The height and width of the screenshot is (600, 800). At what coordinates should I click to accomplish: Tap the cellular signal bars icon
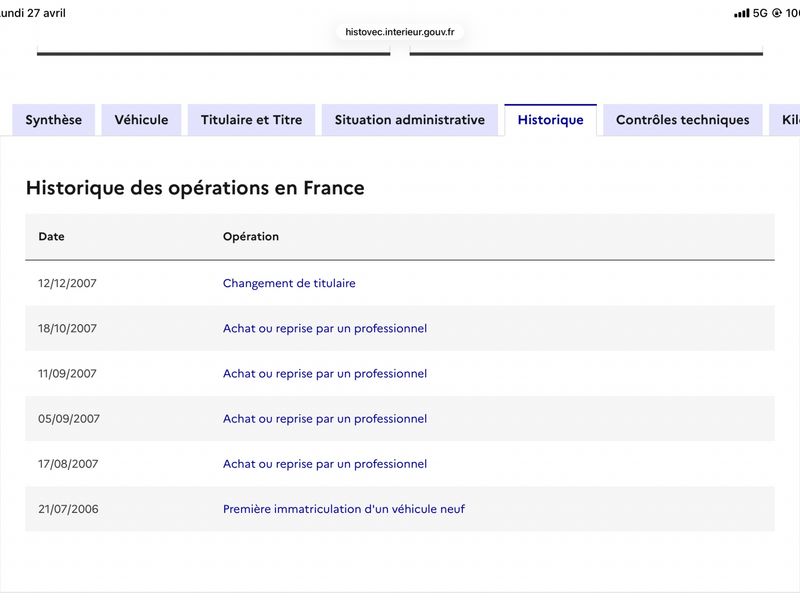(x=742, y=13)
